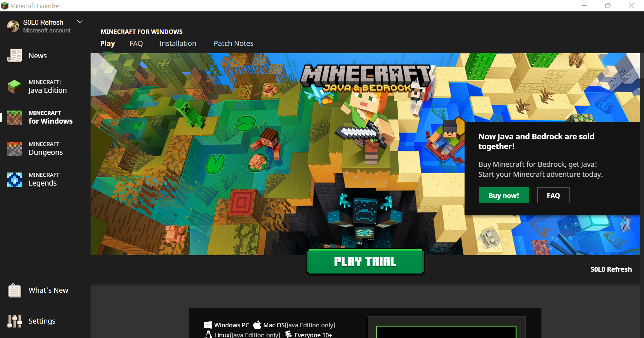The width and height of the screenshot is (644, 338).
Task: Open the FAQ button in the promo panel
Action: (553, 195)
